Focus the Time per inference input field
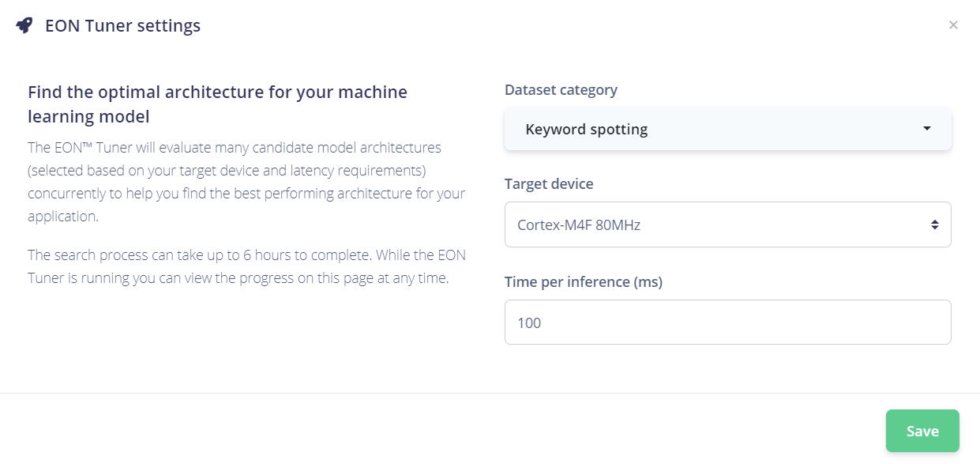Viewport: 980px width, 464px height. point(727,323)
